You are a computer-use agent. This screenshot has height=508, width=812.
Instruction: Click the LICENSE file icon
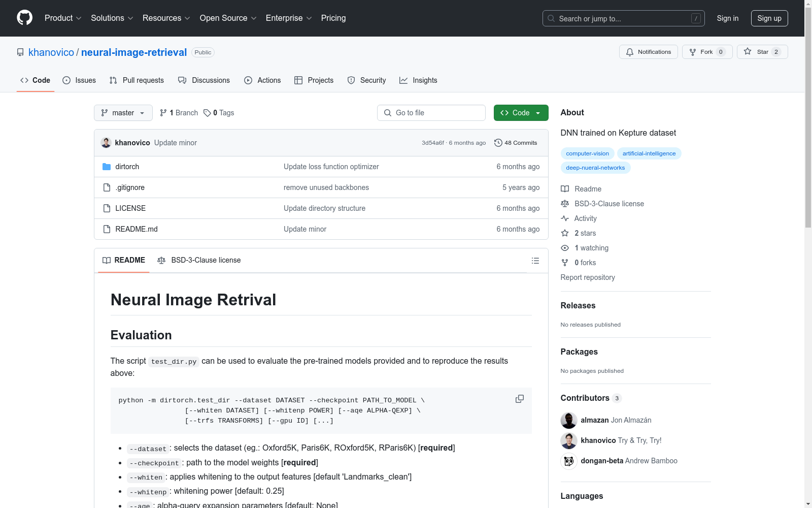click(107, 208)
